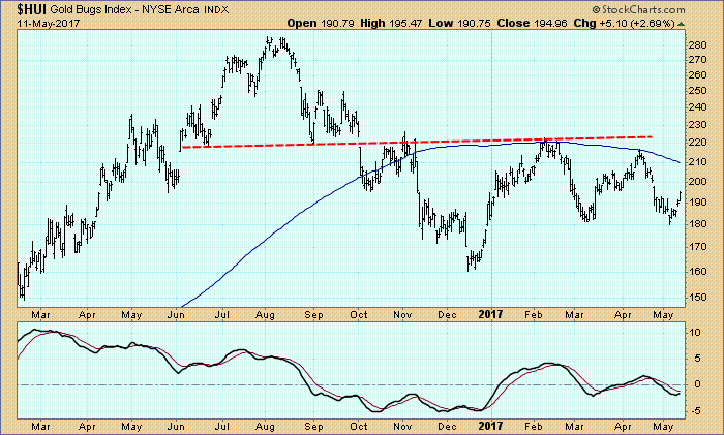Click the last price bar in May
Image resolution: width=724 pixels, height=435 pixels.
click(x=680, y=195)
